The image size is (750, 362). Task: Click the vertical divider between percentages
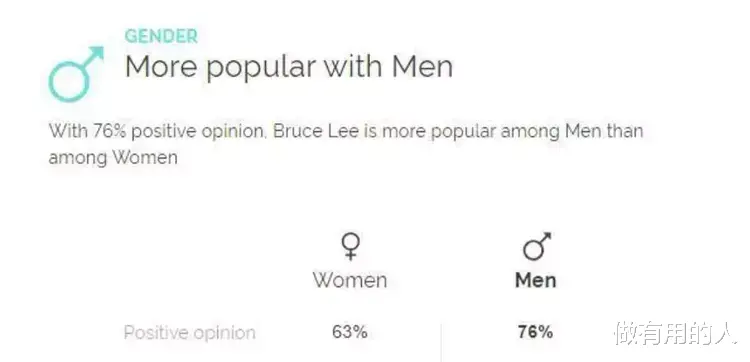[x=441, y=342]
